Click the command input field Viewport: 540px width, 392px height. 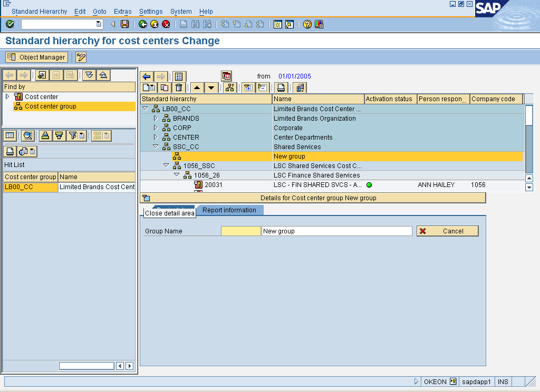(59, 24)
